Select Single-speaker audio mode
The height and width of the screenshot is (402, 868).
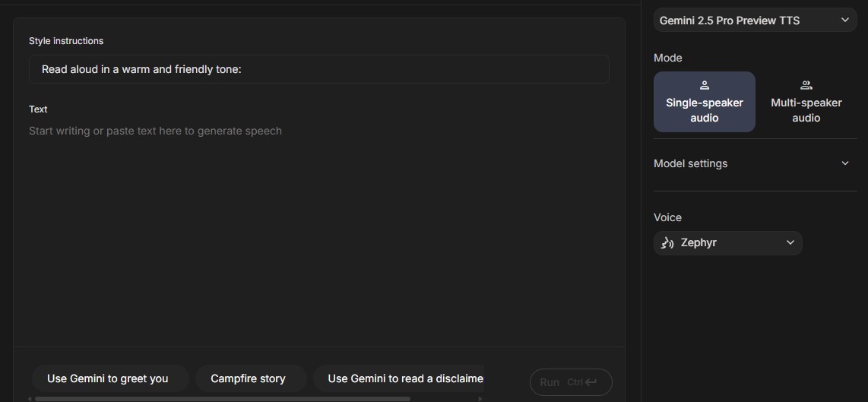point(704,102)
